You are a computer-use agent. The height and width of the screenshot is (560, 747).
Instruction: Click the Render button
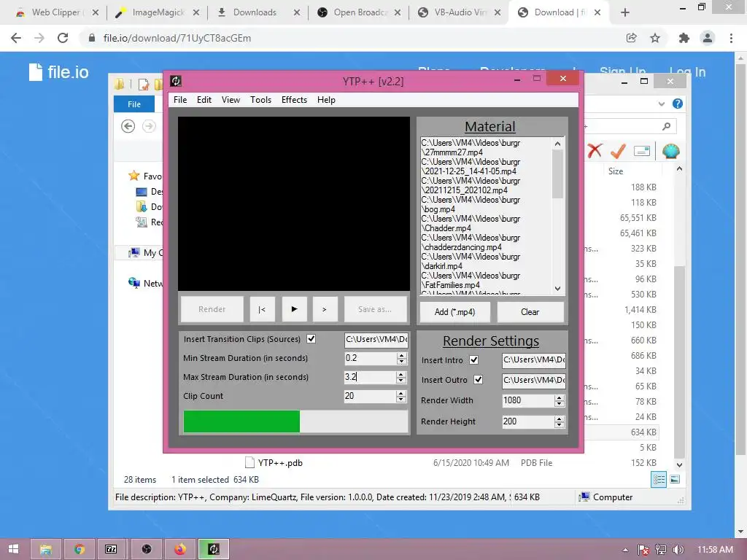[x=212, y=309]
